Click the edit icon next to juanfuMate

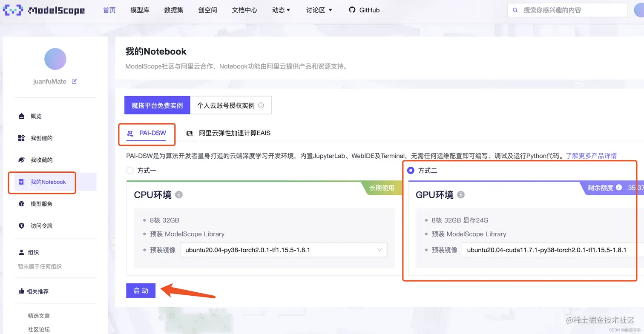tap(74, 81)
